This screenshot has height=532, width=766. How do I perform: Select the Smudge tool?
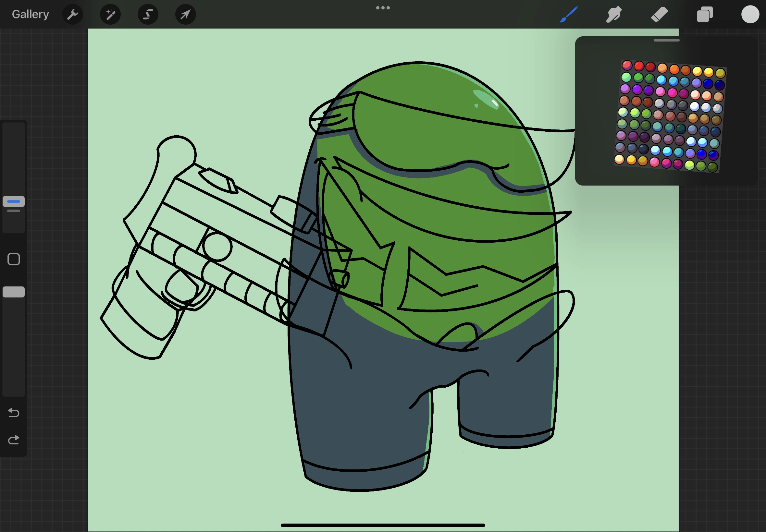[x=614, y=14]
